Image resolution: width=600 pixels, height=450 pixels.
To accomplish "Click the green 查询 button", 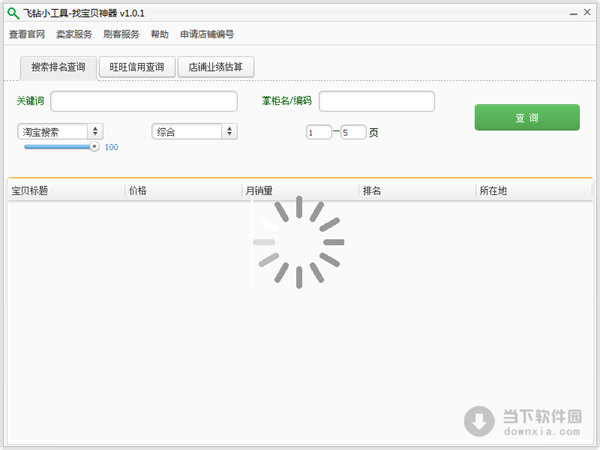I will click(x=527, y=117).
